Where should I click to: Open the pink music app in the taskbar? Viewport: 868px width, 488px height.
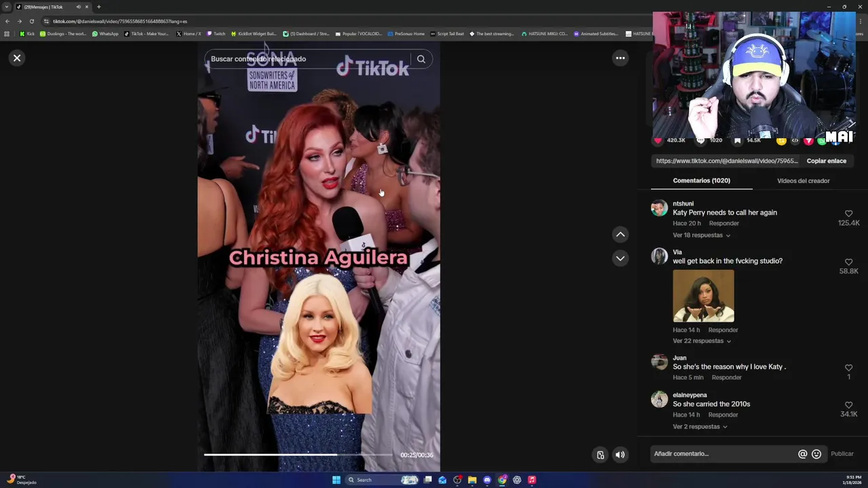[x=532, y=480]
